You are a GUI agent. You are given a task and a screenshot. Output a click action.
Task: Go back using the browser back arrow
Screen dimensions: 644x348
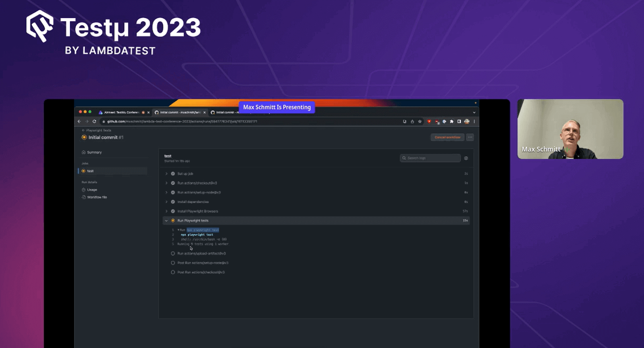[79, 121]
